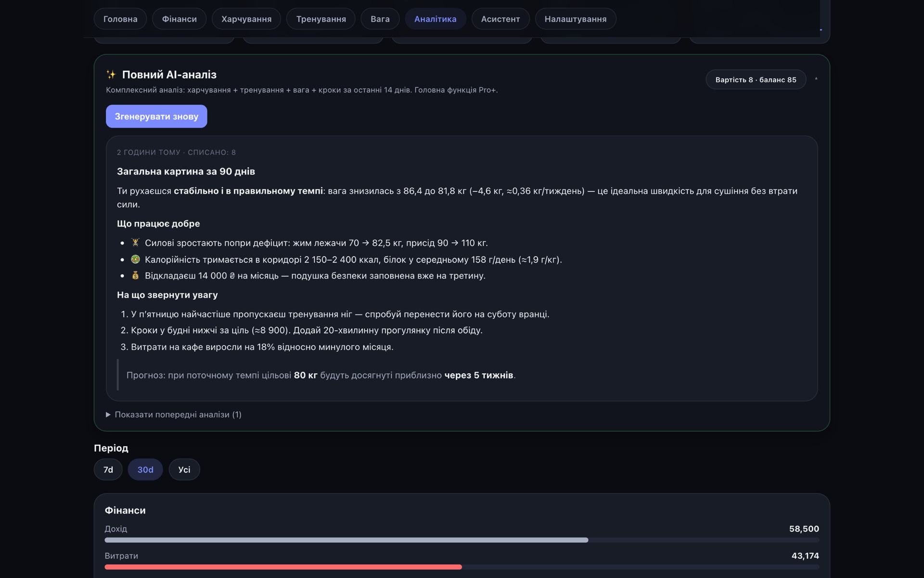Viewport: 924px width, 578px height.
Task: Click the Дохід progress bar
Action: 462,540
